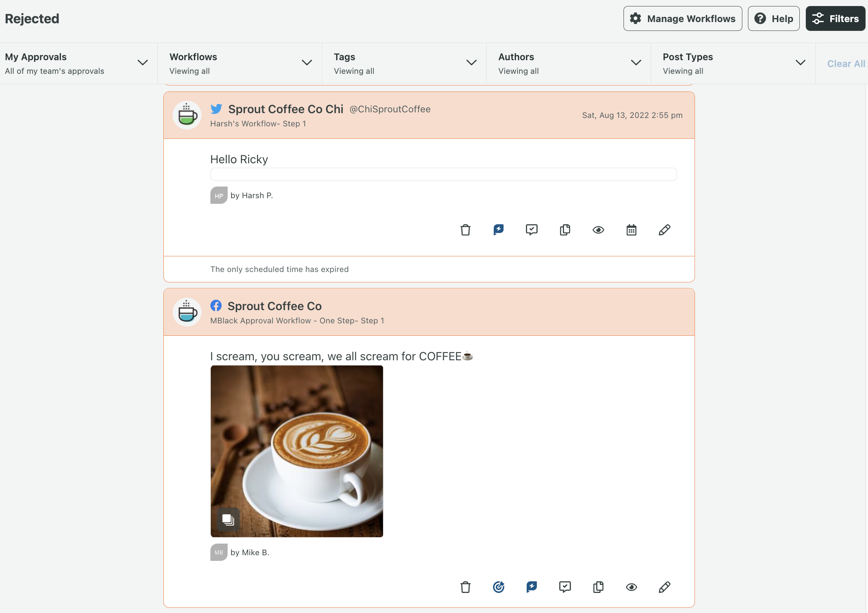Click the empty field under Hello Ricky
Image resolution: width=868 pixels, height=613 pixels.
[x=443, y=174]
